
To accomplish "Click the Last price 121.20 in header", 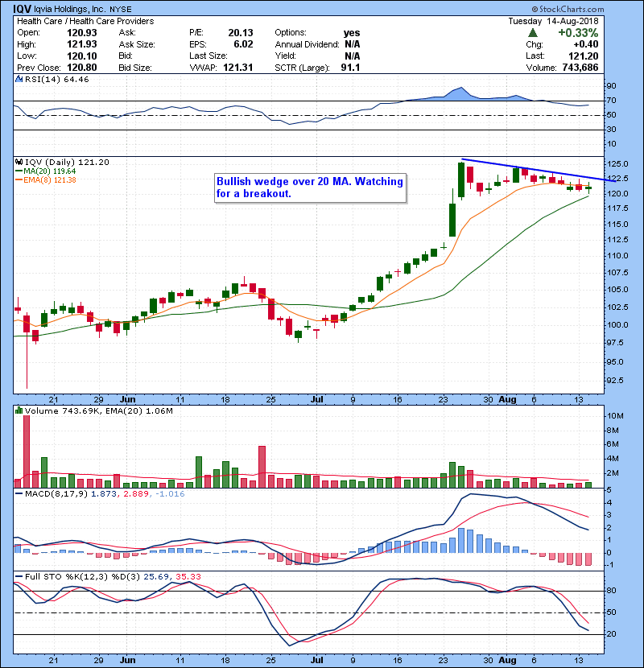I will (x=583, y=56).
